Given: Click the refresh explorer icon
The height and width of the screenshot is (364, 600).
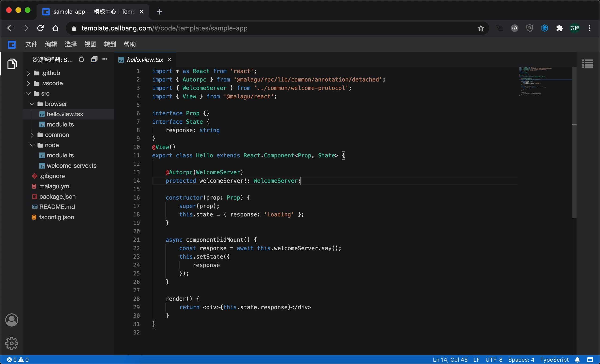Looking at the screenshot, I should (x=81, y=59).
